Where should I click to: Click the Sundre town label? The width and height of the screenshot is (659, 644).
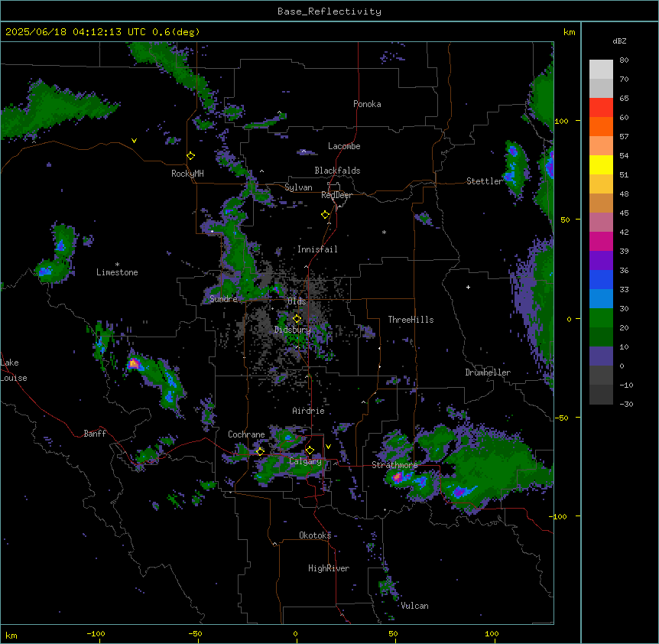(223, 299)
